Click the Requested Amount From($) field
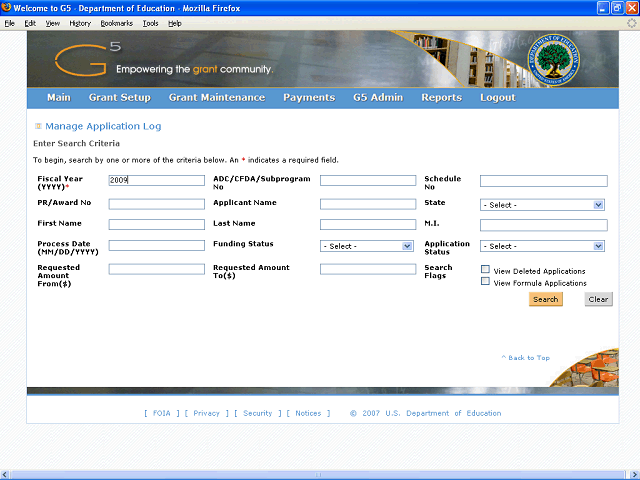This screenshot has height=480, width=640. pos(157,269)
